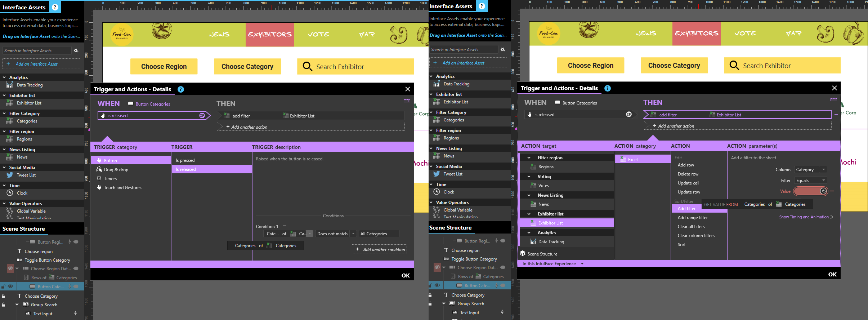Select the Timers trigger category
Screen dimensions: 868x320
pyautogui.click(x=110, y=179)
